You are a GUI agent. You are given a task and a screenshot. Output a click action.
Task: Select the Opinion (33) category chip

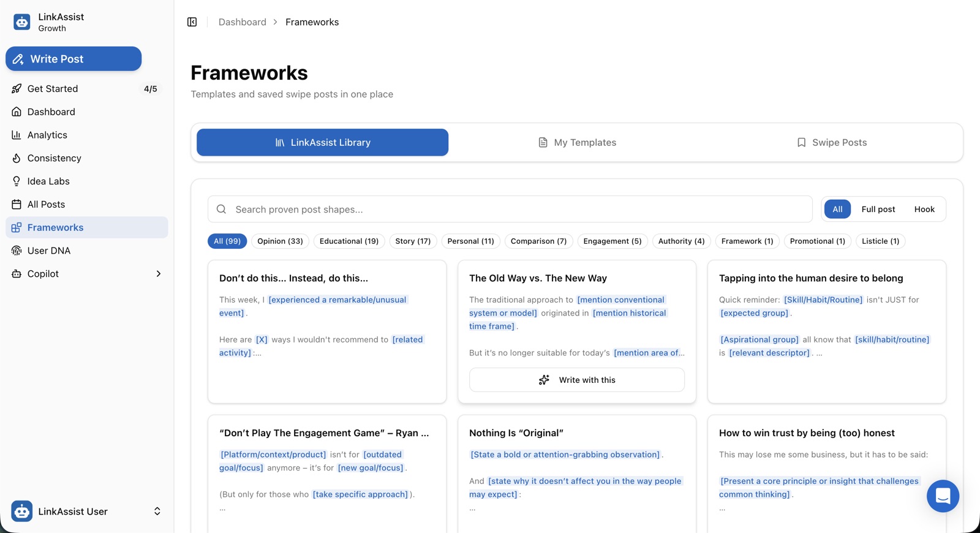[280, 241]
